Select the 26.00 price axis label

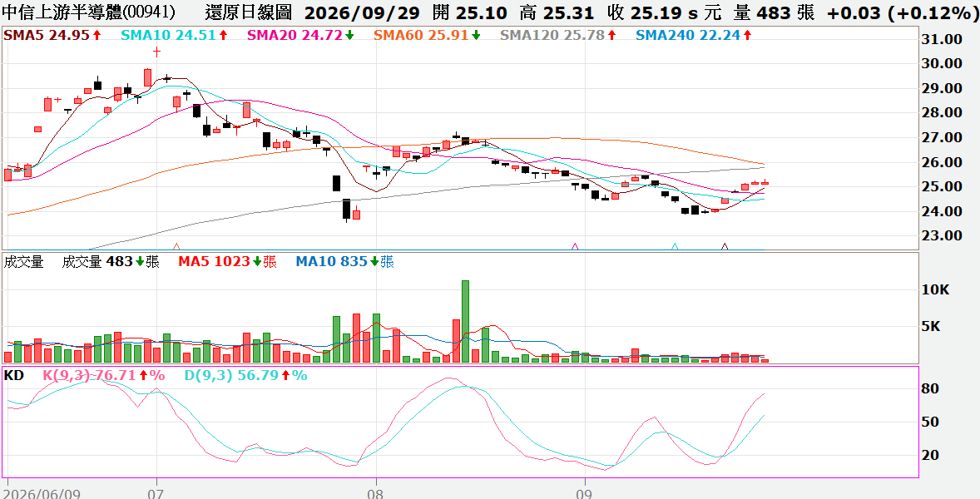click(x=943, y=161)
